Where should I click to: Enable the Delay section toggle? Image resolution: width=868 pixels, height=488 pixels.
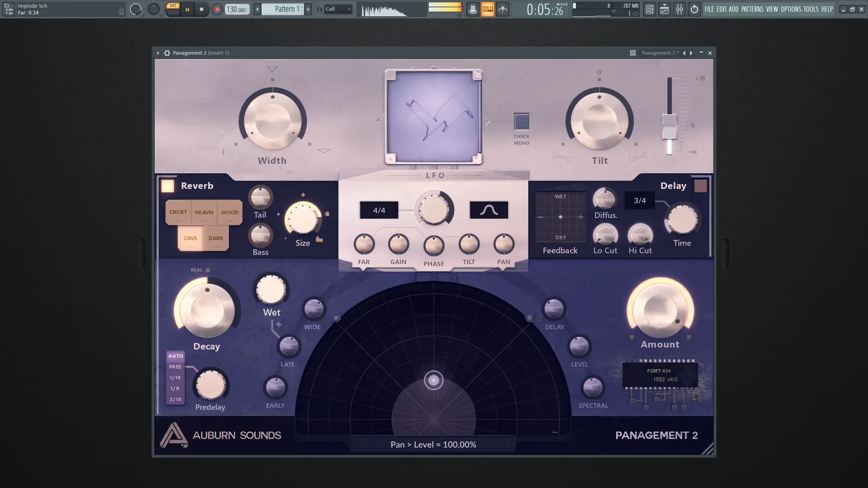700,186
